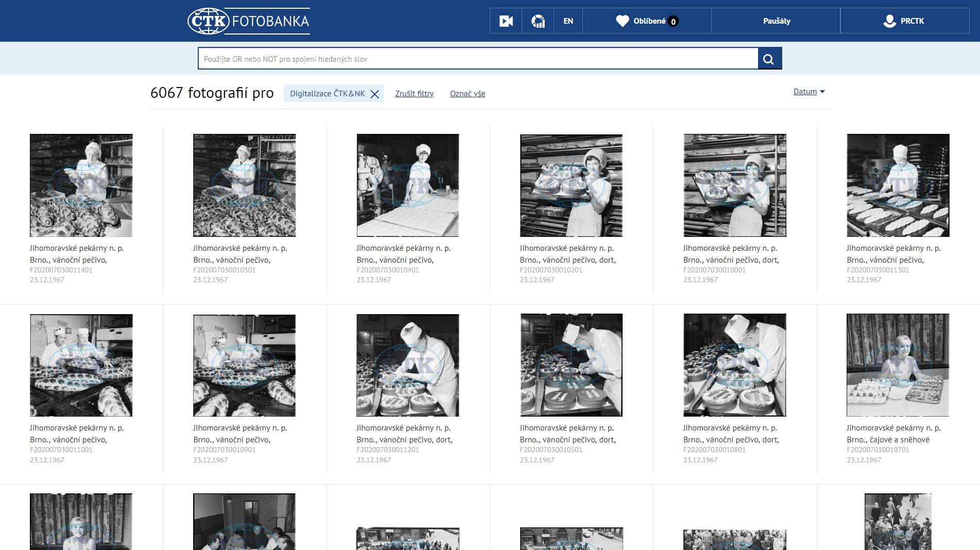Remove the Digitalizace ČTK&NK filter tag
The height and width of the screenshot is (550, 980).
(375, 94)
